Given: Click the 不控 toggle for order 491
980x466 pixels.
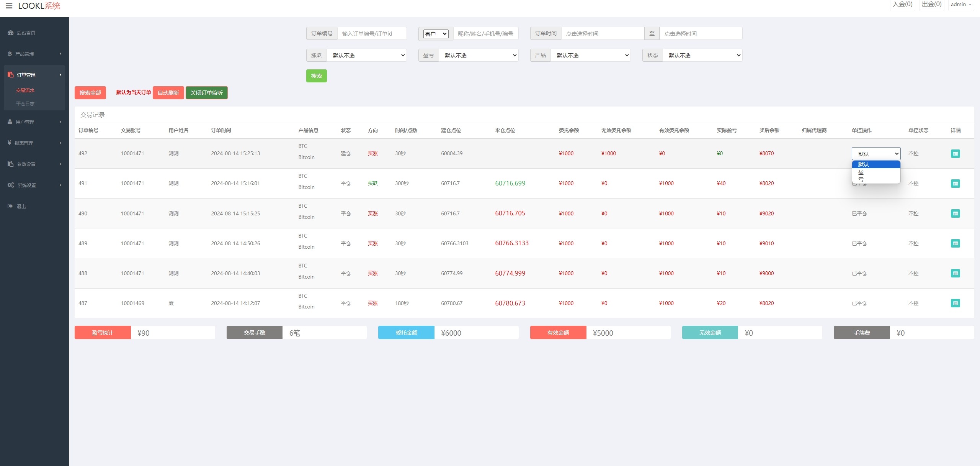Looking at the screenshot, I should 913,183.
